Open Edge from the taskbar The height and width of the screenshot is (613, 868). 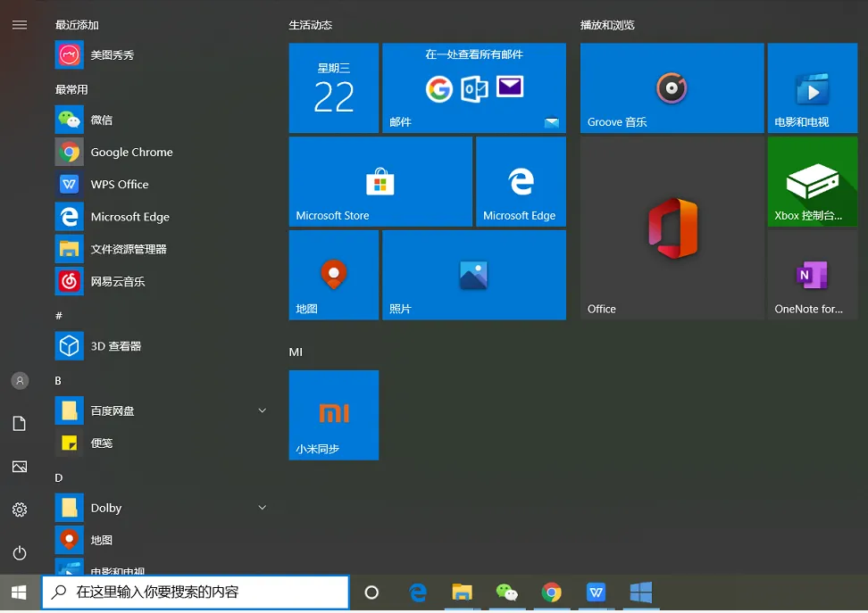click(417, 592)
